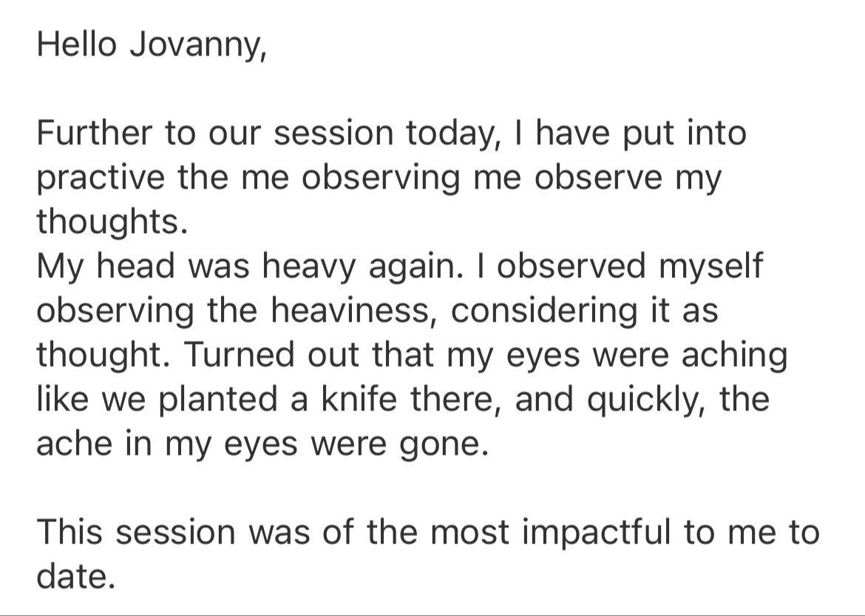Click the word Further starting the first paragraph
The image size is (865, 616).
[95, 133]
